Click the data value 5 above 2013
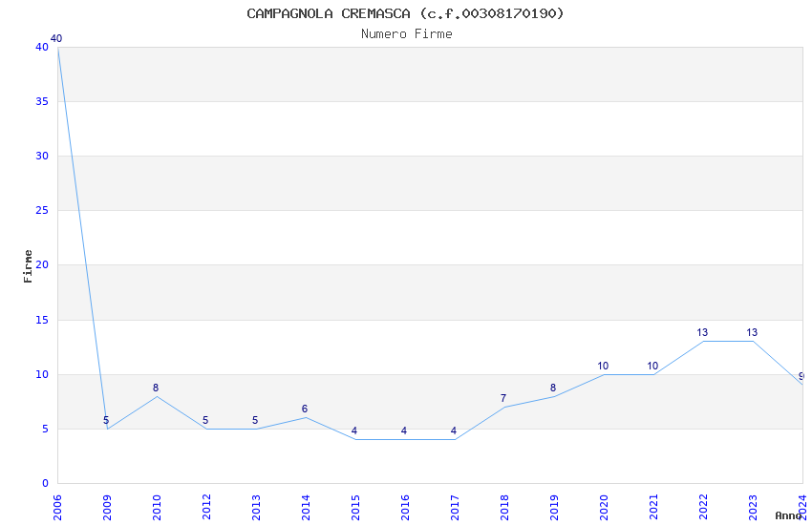The image size is (812, 525). click(x=255, y=421)
